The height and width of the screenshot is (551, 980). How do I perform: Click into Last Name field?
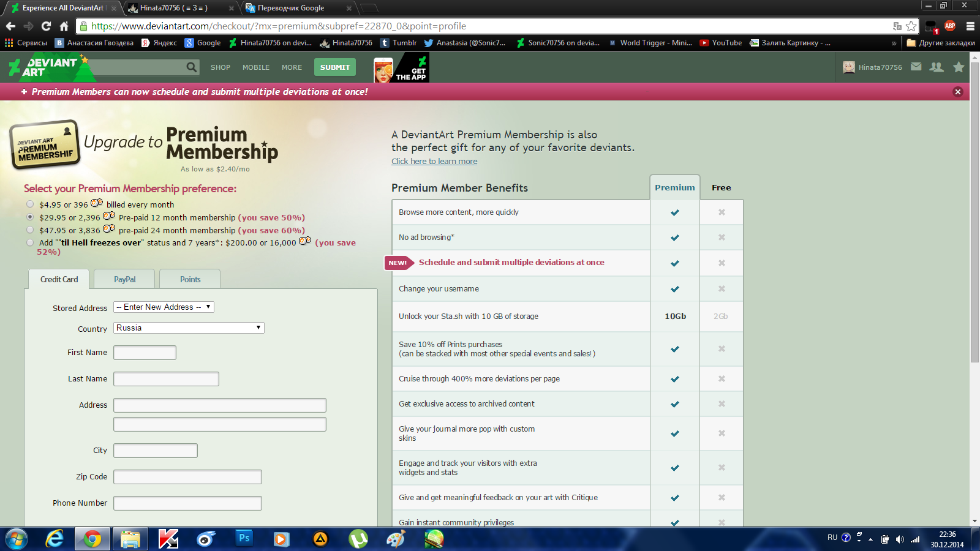pyautogui.click(x=166, y=379)
